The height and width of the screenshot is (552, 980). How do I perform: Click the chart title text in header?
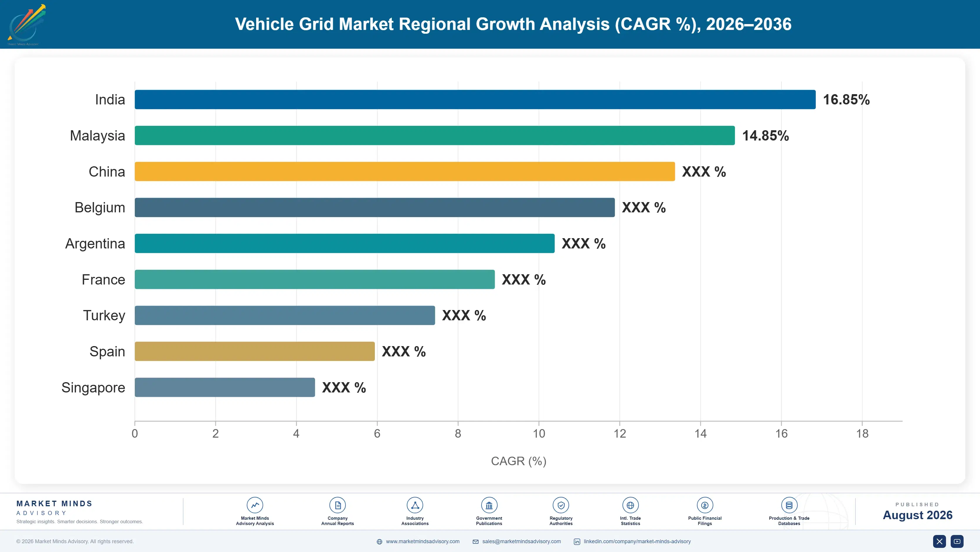click(513, 24)
